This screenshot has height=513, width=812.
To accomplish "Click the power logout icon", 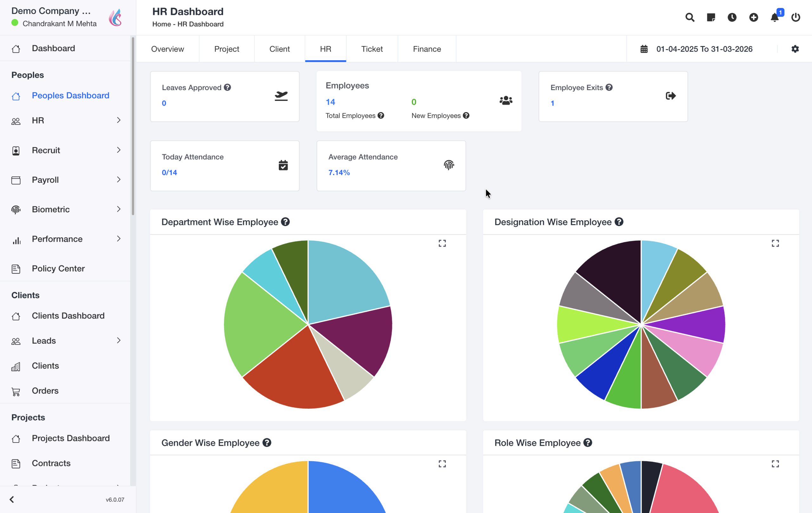I will pos(796,17).
